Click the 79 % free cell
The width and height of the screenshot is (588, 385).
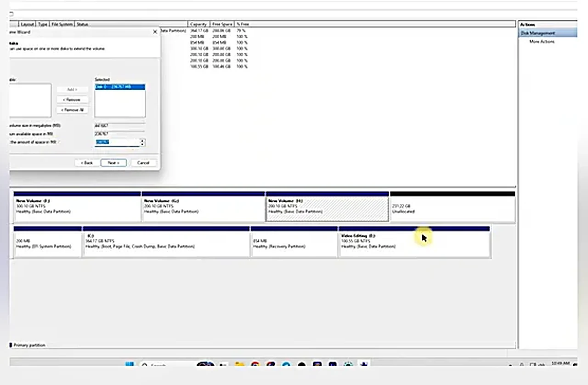[x=242, y=30]
